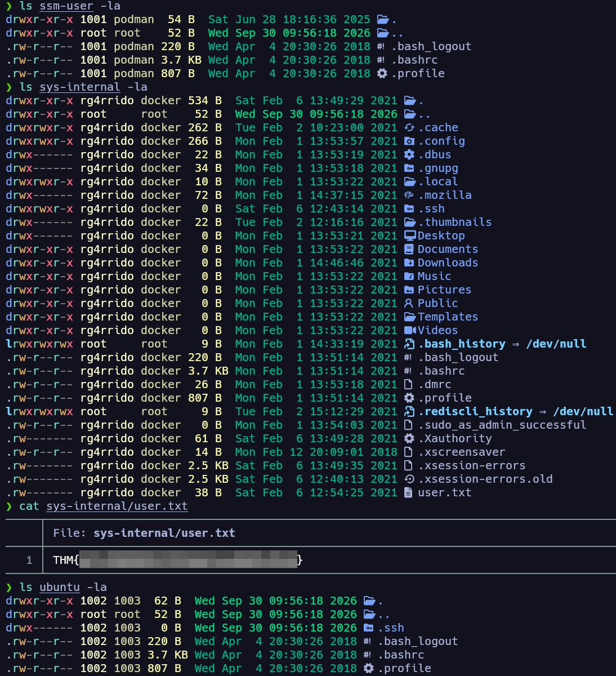Click the .gnupg directory name
The height and width of the screenshot is (676, 616).
click(x=438, y=168)
